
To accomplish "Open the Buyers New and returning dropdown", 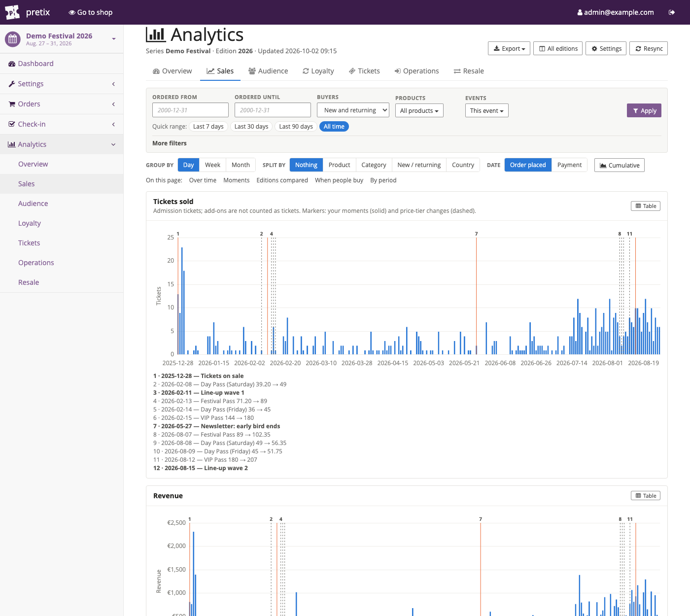I will (353, 110).
